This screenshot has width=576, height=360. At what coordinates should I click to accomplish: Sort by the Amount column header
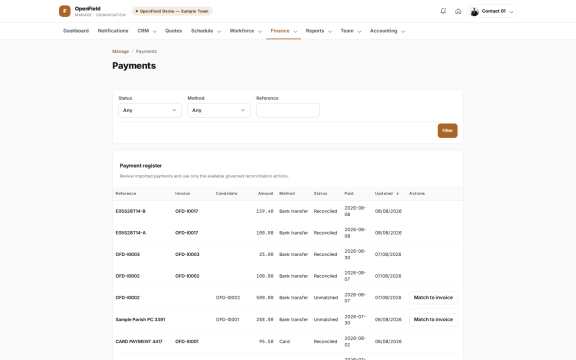pyautogui.click(x=266, y=194)
